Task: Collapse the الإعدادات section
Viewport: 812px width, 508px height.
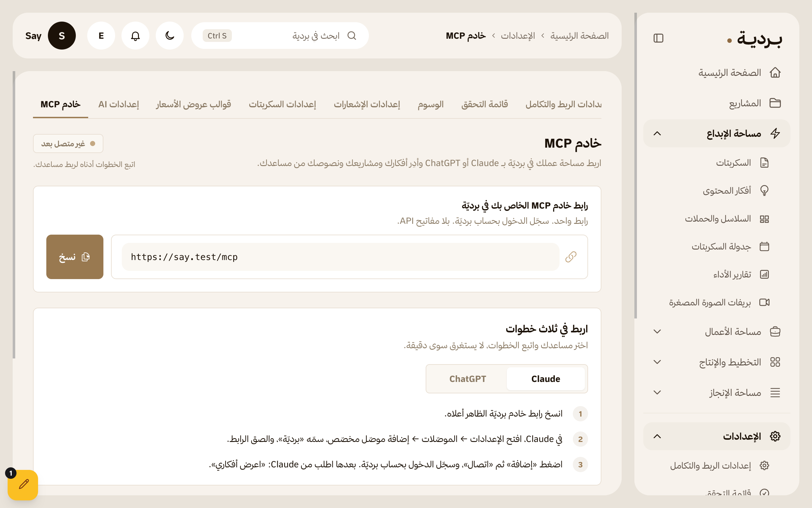Action: pos(657,437)
